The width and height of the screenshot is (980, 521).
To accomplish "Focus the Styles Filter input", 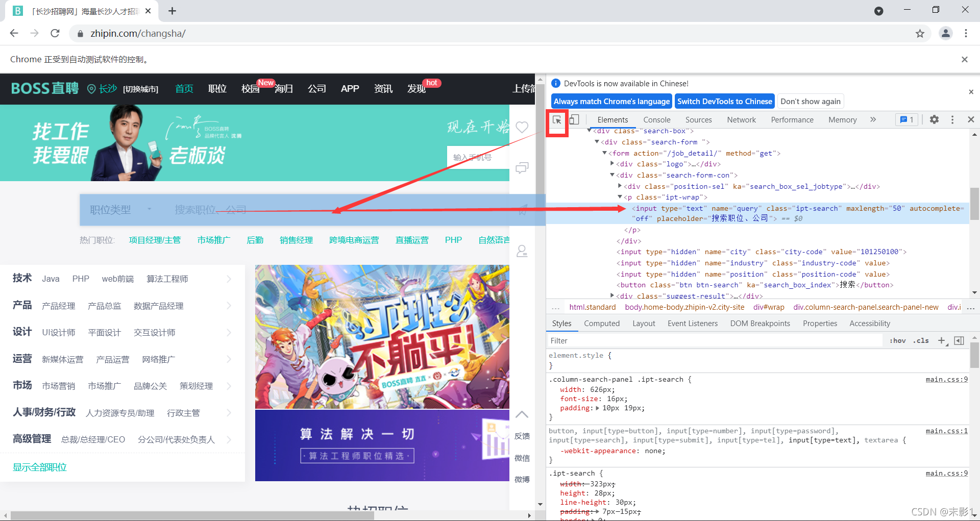I will (715, 341).
